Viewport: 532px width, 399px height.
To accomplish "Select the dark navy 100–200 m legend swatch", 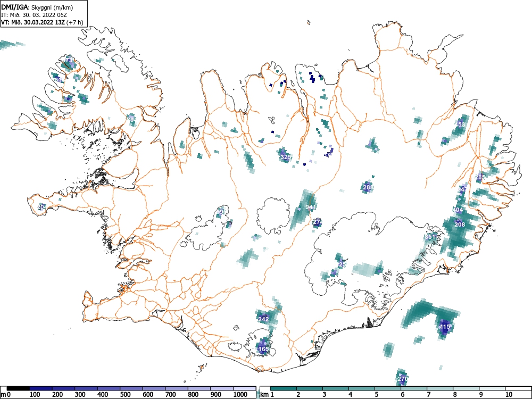I will pos(41,388).
